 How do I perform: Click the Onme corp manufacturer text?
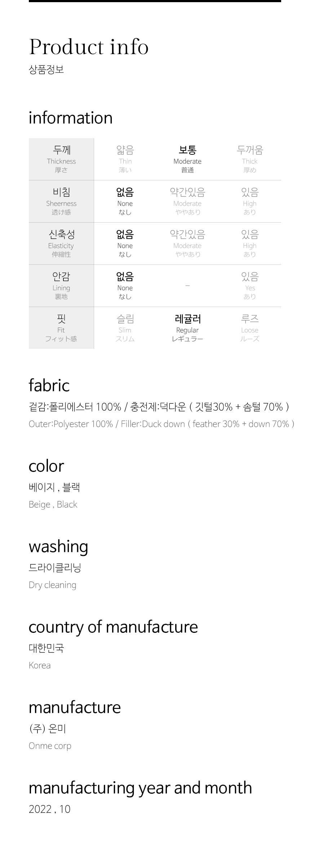click(x=50, y=746)
